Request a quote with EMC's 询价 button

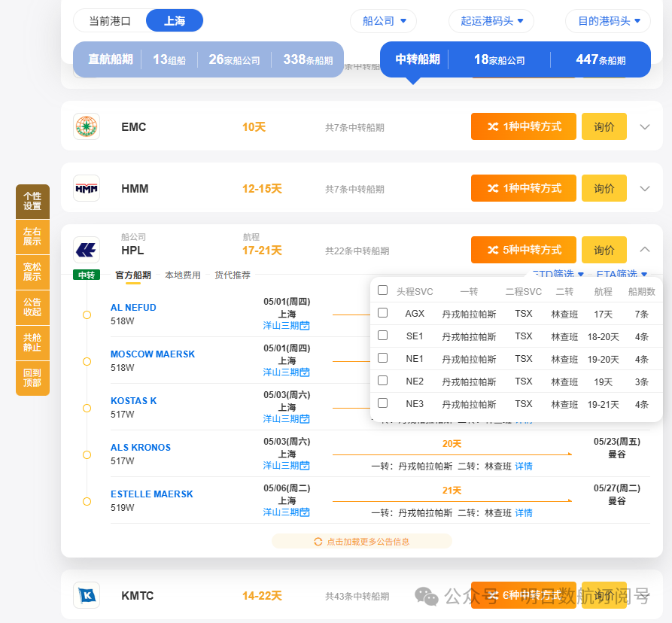click(x=604, y=126)
